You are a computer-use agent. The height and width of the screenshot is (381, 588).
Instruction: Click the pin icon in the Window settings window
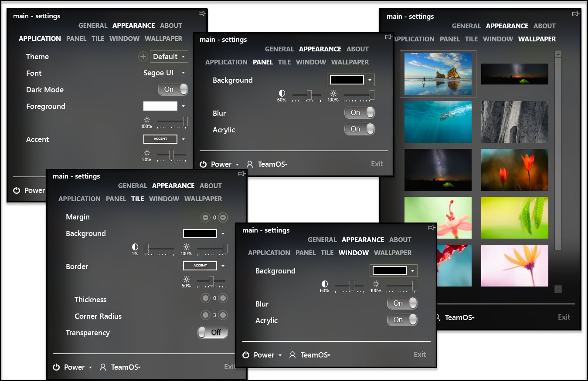(x=431, y=228)
